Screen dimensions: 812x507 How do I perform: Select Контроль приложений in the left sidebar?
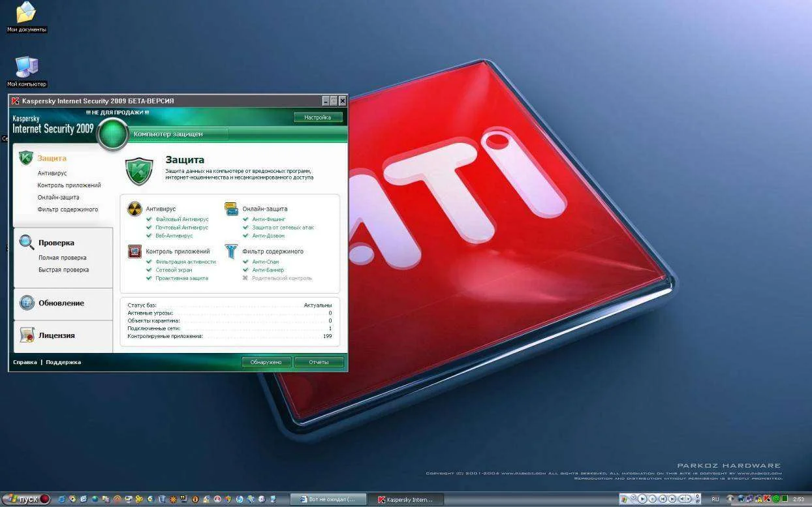pyautogui.click(x=69, y=185)
